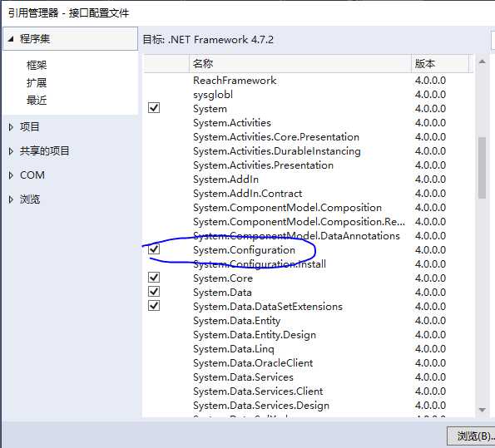
Task: Select System.ComponentModel.DataAnnotations row
Action: pyautogui.click(x=309, y=236)
